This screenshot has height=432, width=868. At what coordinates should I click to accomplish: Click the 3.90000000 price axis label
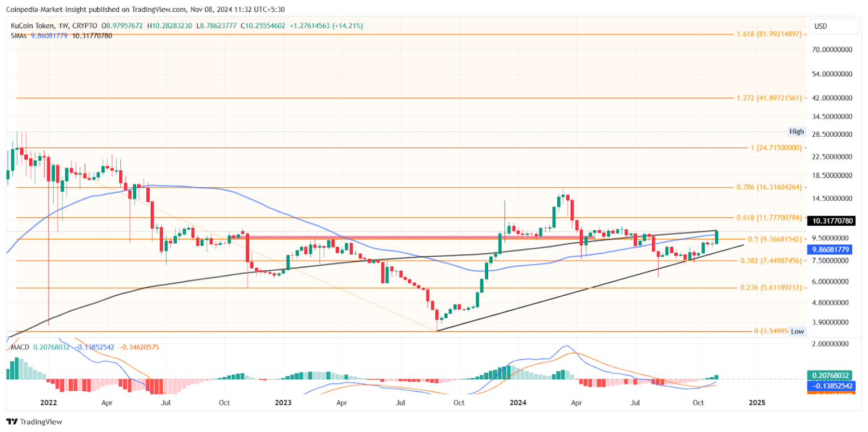coord(830,322)
